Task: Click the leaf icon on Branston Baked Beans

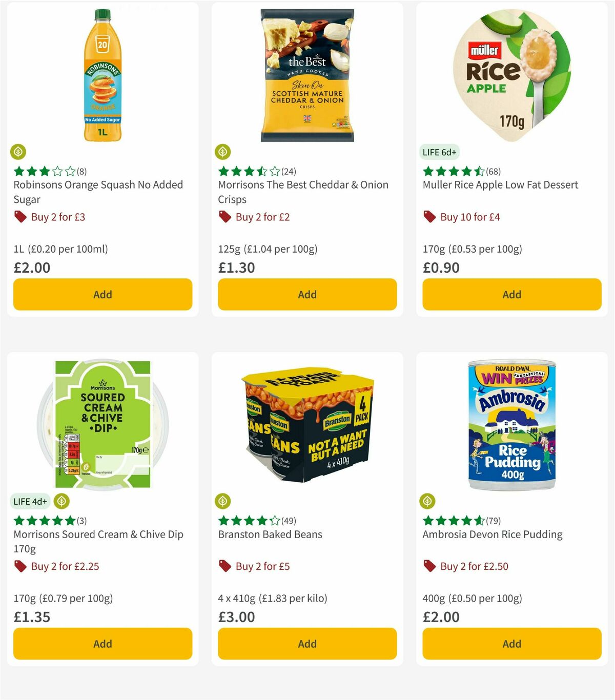Action: [x=223, y=501]
